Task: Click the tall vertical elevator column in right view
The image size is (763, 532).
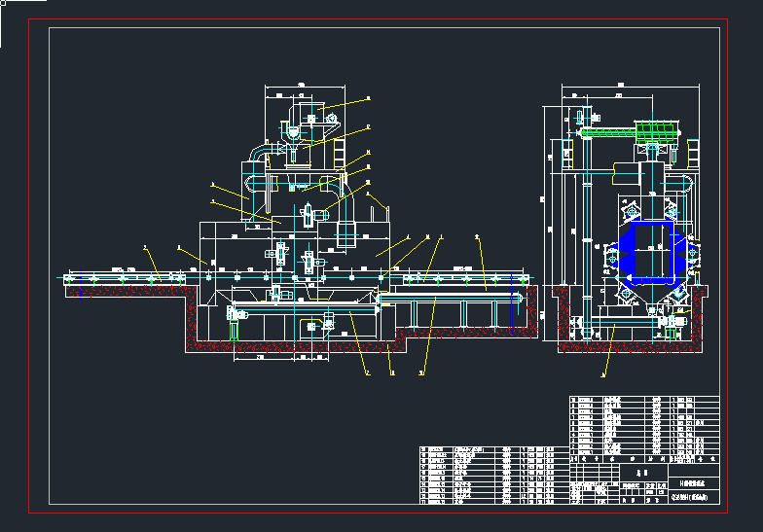Action: [586, 233]
